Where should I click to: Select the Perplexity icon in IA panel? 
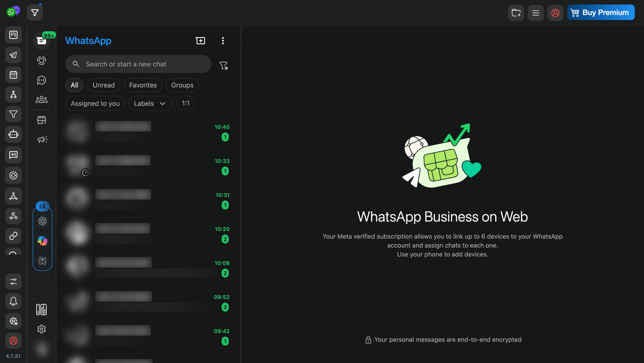[x=42, y=261]
